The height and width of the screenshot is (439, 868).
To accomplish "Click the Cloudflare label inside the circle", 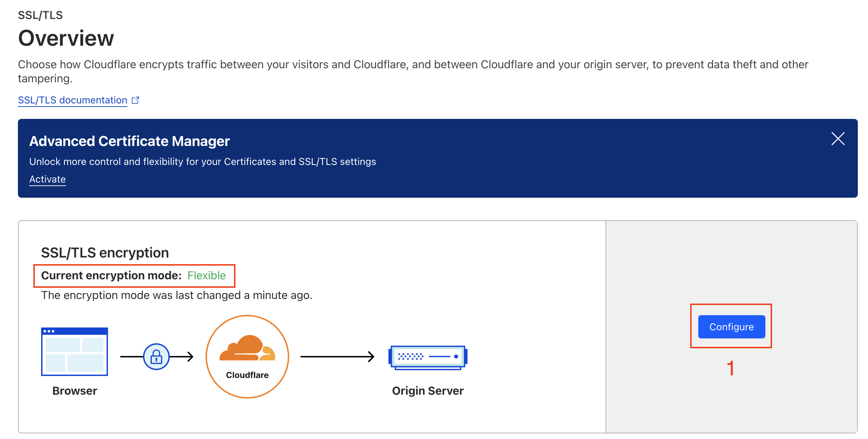I will 247,375.
